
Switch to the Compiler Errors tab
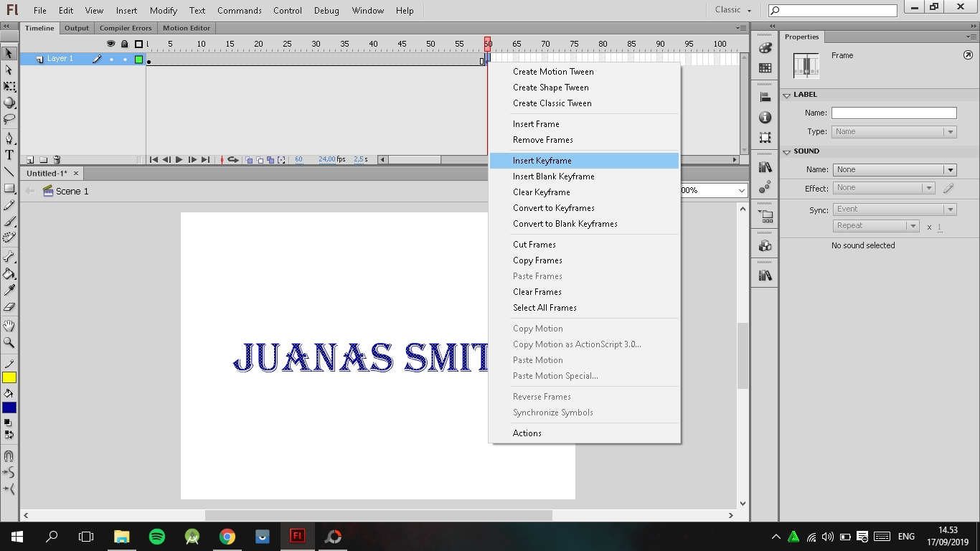[126, 28]
